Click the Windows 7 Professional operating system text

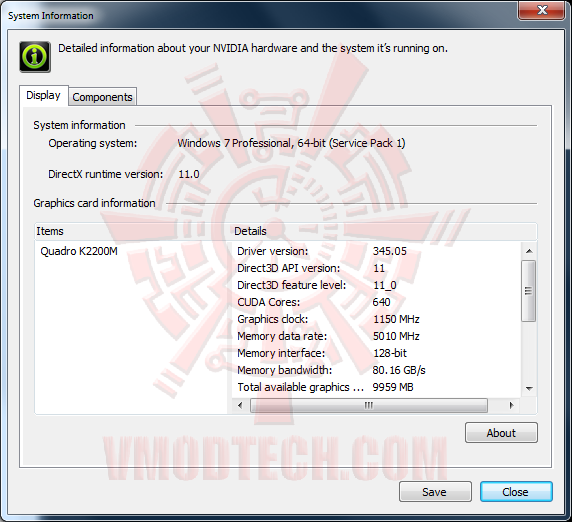tap(291, 143)
